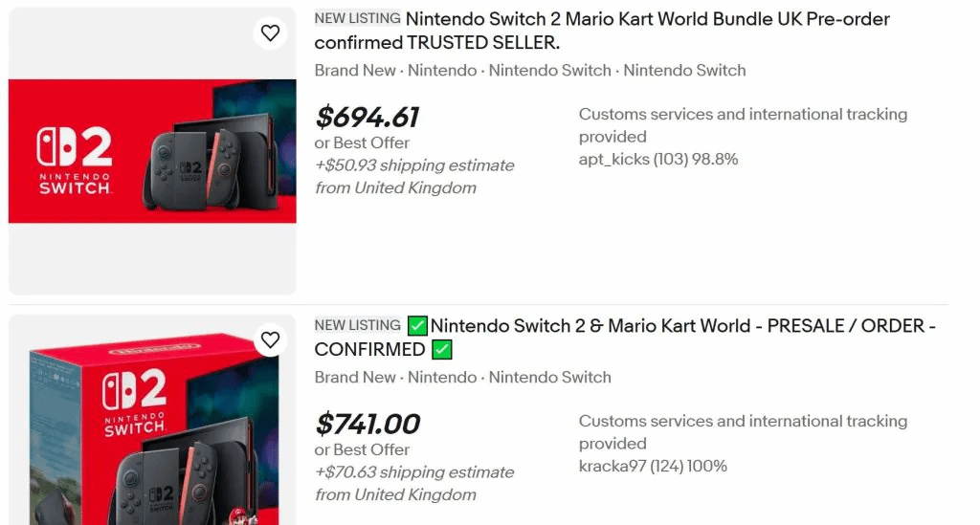Image resolution: width=980 pixels, height=525 pixels.
Task: View seller kracka97 (124) 100%
Action: (653, 467)
